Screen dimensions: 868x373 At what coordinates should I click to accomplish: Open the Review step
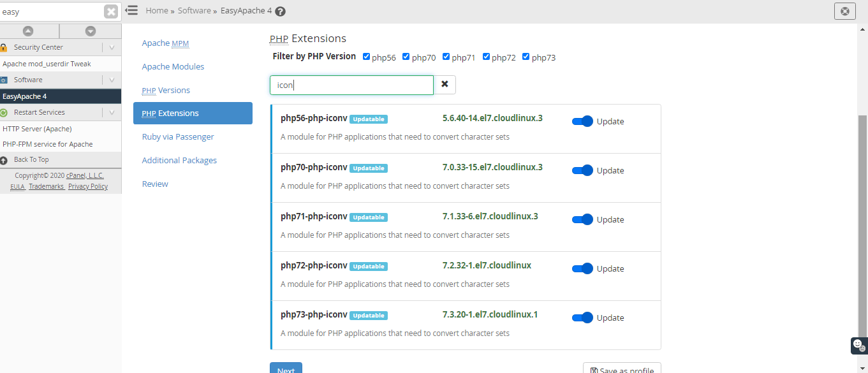pyautogui.click(x=155, y=184)
